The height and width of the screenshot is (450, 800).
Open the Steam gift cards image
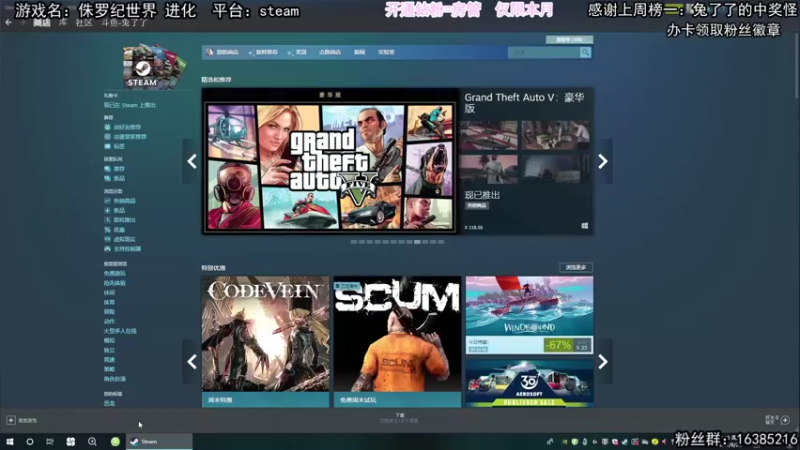(154, 66)
